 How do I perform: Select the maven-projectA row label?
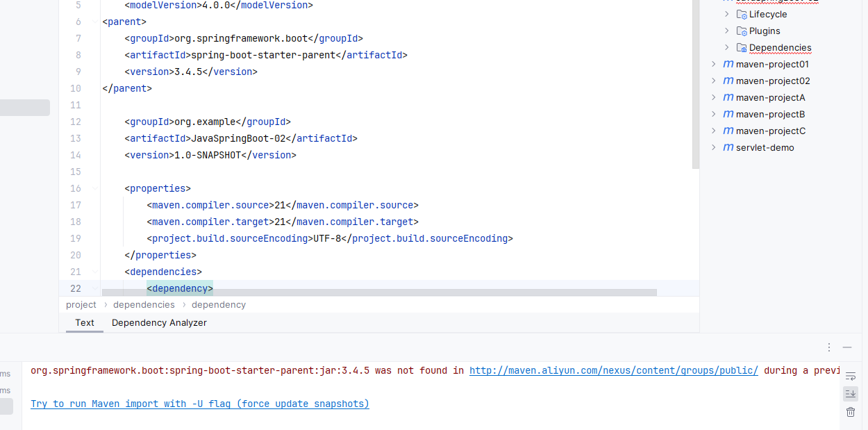point(771,97)
